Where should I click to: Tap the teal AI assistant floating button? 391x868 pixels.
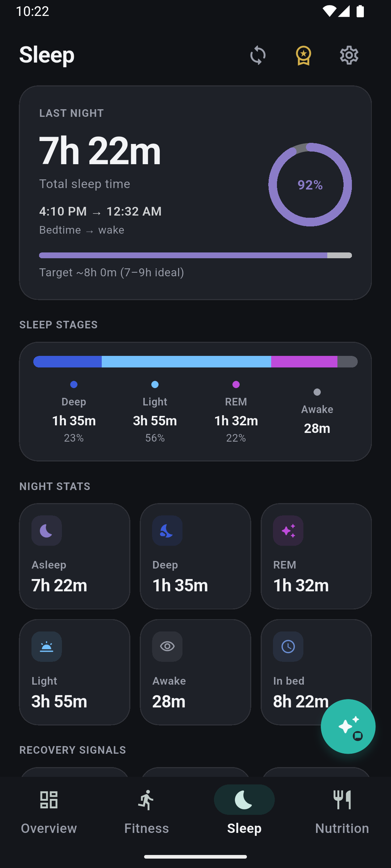(348, 726)
